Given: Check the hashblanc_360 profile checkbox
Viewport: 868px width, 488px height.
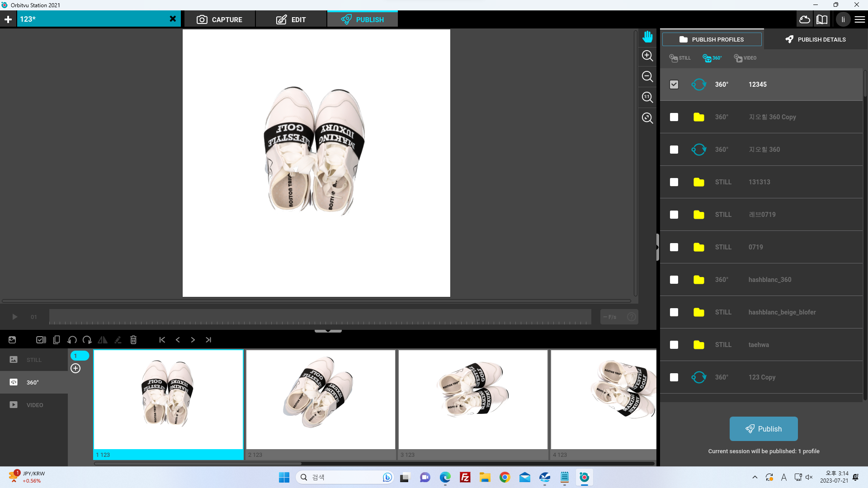Looking at the screenshot, I should [x=674, y=280].
